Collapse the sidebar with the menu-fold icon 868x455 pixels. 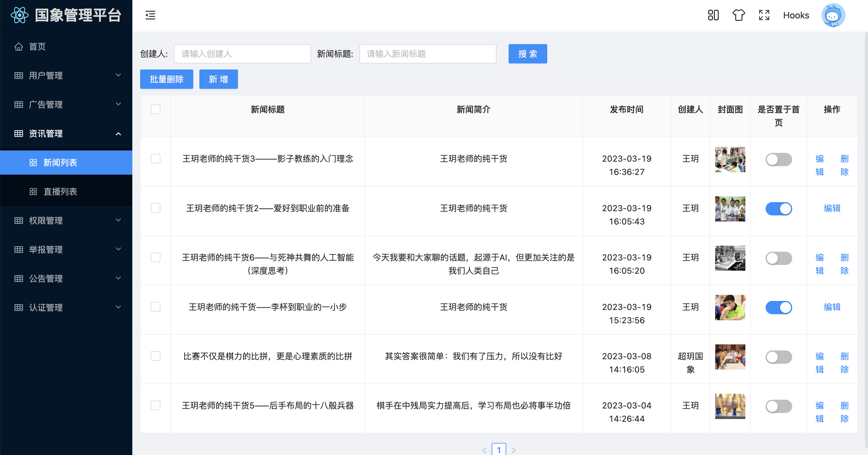point(150,15)
